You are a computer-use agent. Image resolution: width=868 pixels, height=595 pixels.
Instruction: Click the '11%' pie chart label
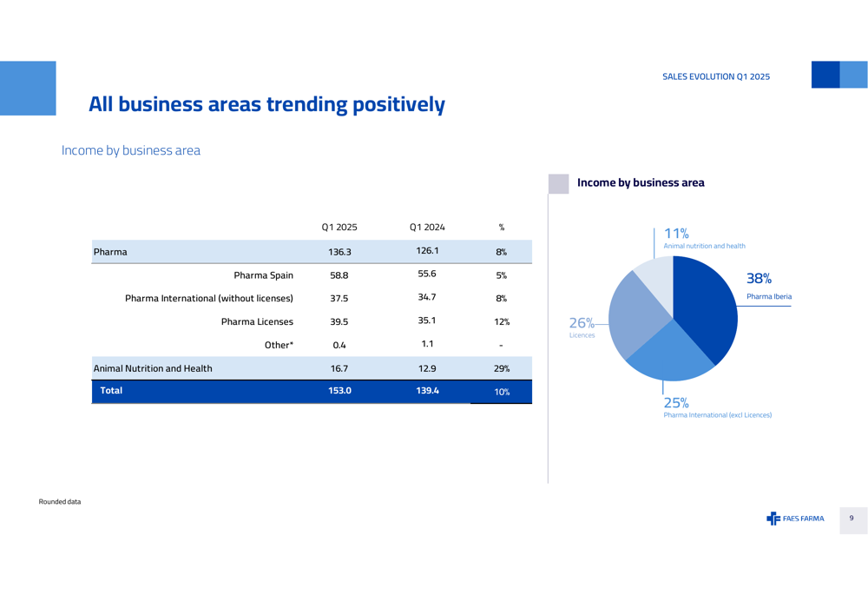[x=676, y=234]
